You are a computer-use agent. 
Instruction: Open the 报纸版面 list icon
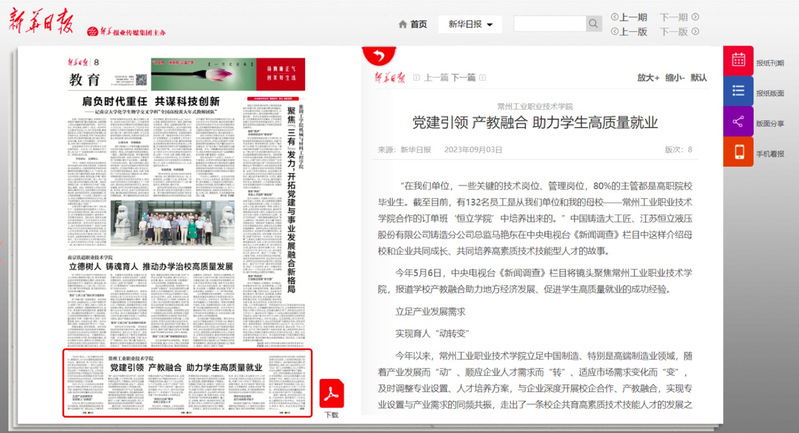pos(738,91)
